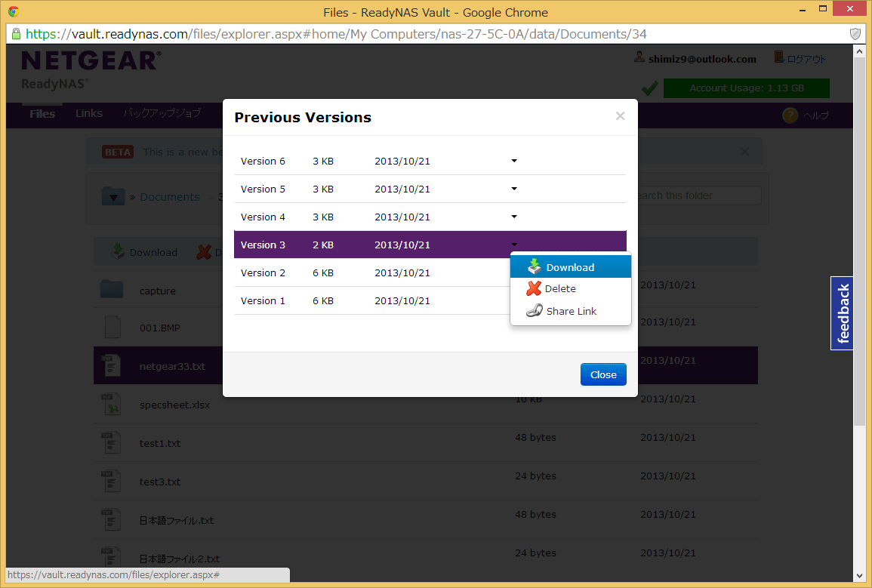Open the Version 4 dropdown arrow

[x=514, y=217]
